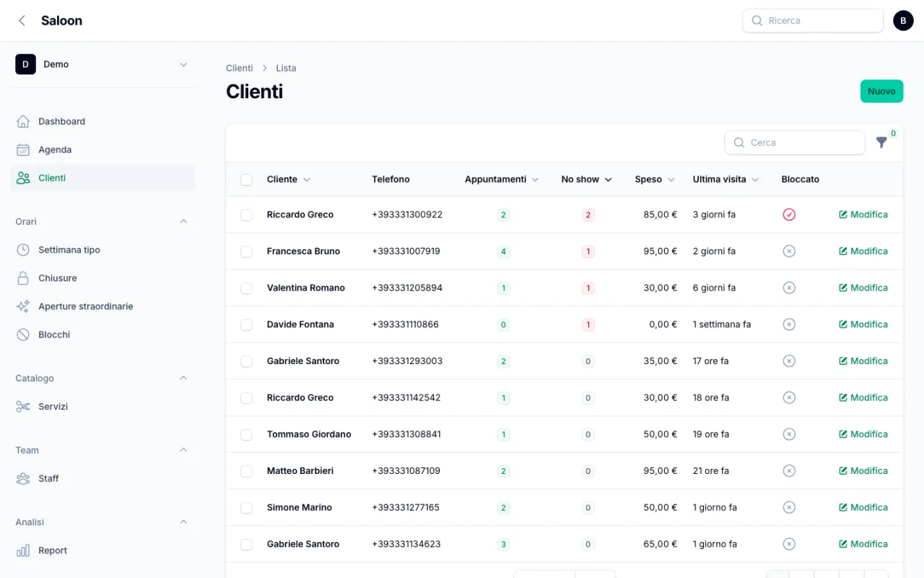Sort by the Ultima visita column

tap(725, 179)
